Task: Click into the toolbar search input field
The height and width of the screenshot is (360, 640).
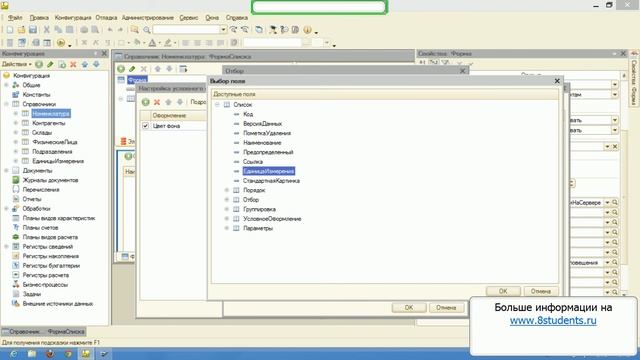Action: point(186,30)
